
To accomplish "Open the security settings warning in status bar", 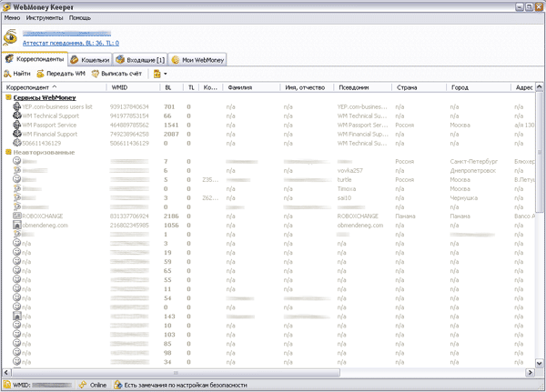I will (x=181, y=385).
